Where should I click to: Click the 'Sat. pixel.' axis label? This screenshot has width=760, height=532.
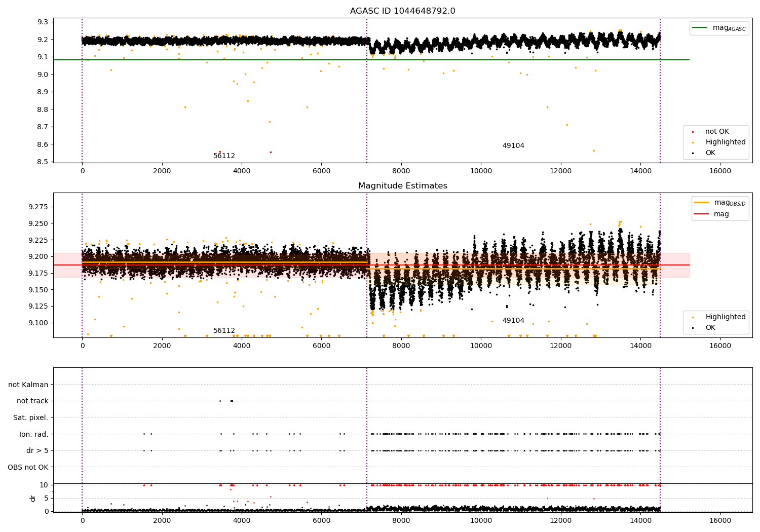31,418
